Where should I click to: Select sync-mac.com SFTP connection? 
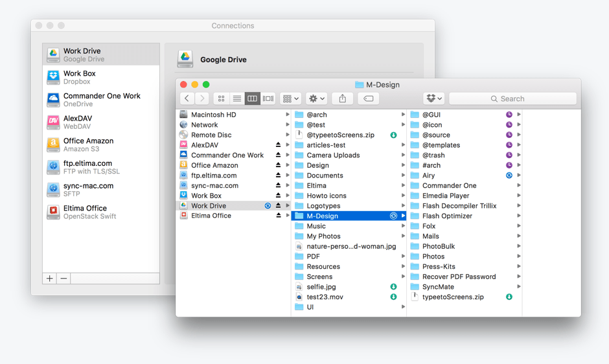(x=101, y=189)
